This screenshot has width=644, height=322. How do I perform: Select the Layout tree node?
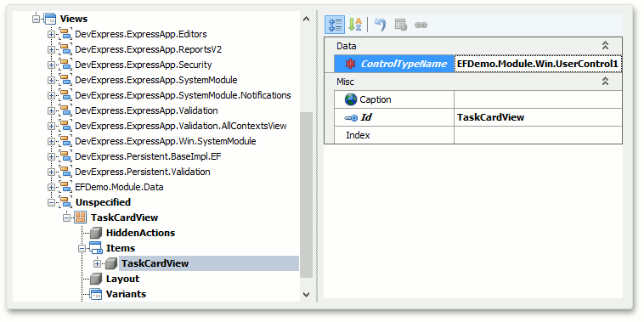(123, 279)
